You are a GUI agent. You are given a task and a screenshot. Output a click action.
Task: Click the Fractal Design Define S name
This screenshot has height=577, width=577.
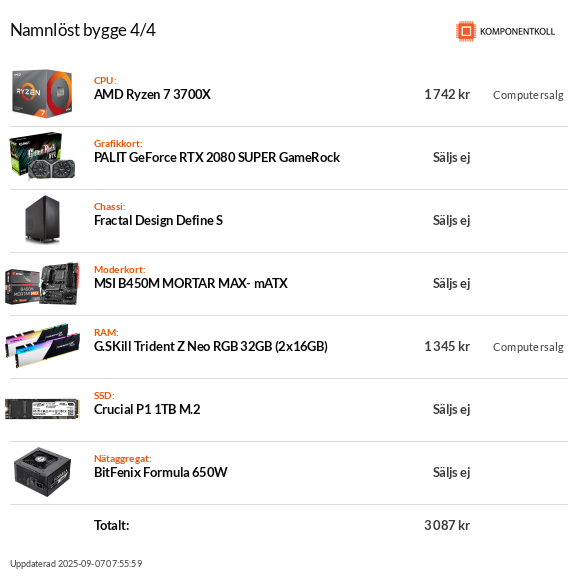(x=159, y=220)
